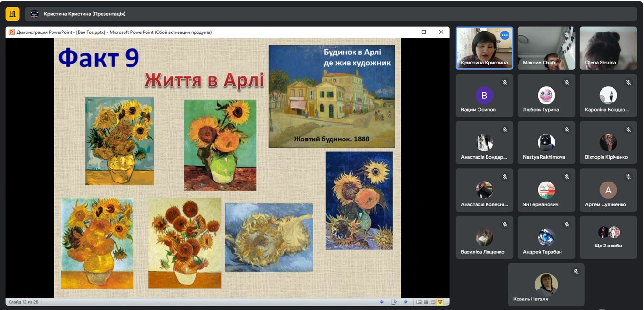Click the 'Кристина Кристина (Презентація)' presenter tab
The width and height of the screenshot is (644, 310).
(84, 14)
